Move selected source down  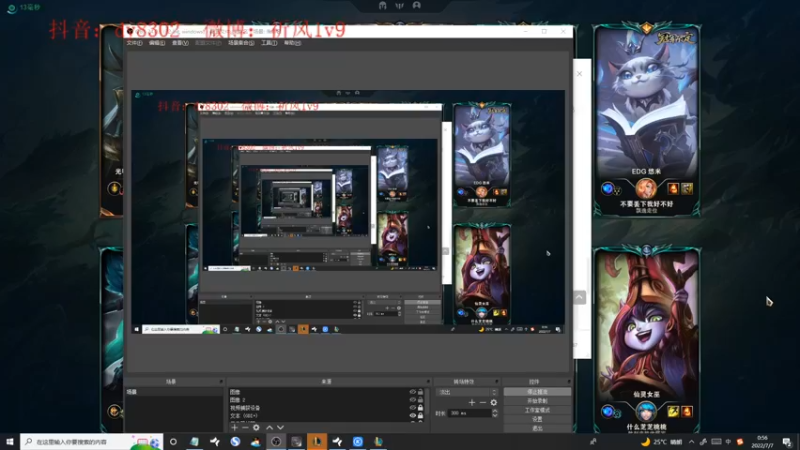[280, 428]
